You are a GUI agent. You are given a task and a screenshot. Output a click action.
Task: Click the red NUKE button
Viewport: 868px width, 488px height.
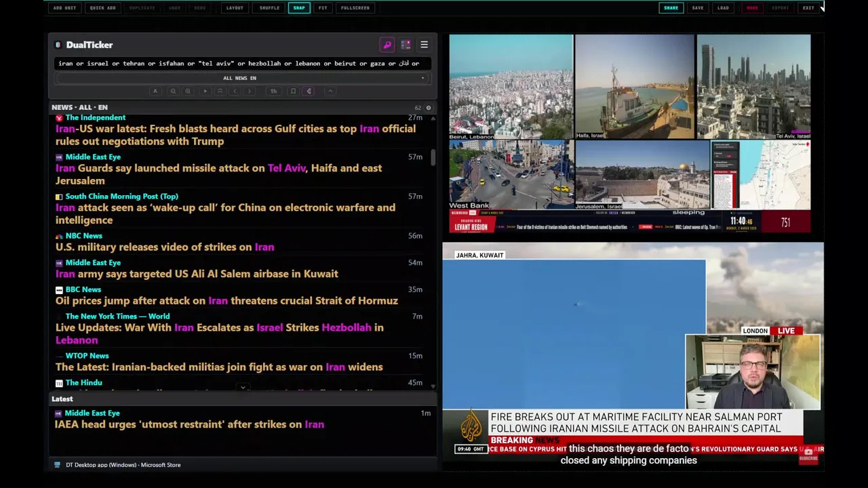tap(752, 8)
